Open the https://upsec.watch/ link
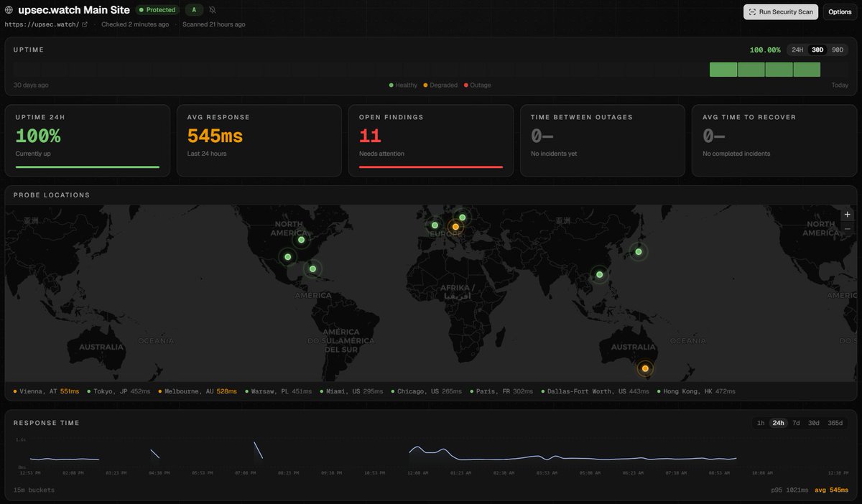Screen dimensions: 862x504 coord(42,24)
